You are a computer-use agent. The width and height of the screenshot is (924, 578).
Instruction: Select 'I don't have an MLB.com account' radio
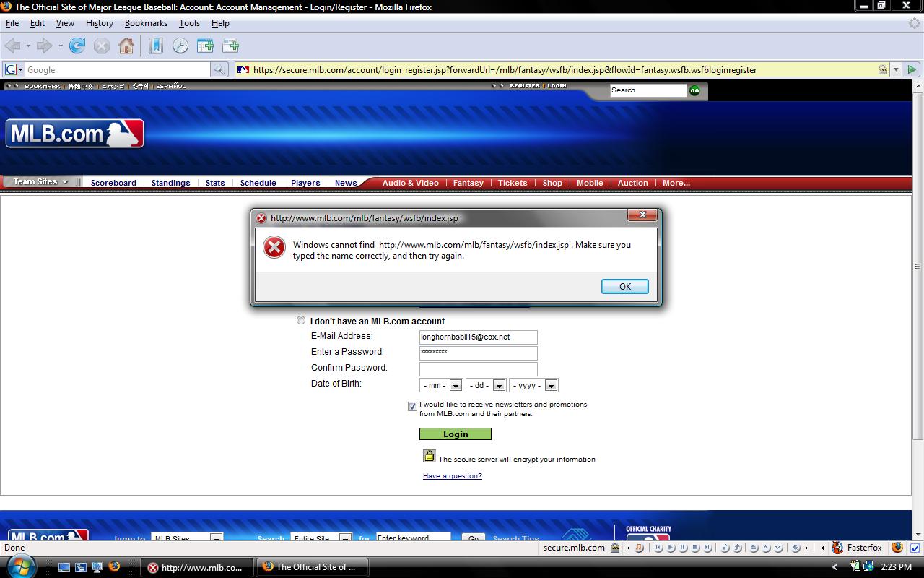pyautogui.click(x=301, y=321)
